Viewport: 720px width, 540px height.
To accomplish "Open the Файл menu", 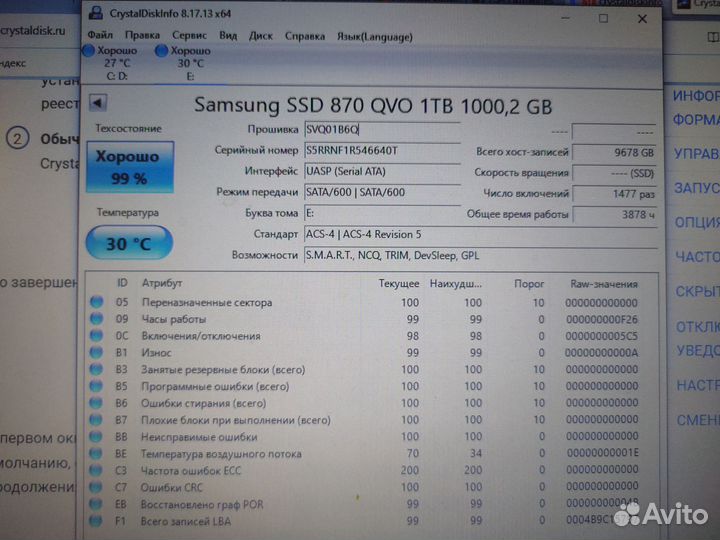I will [x=100, y=35].
